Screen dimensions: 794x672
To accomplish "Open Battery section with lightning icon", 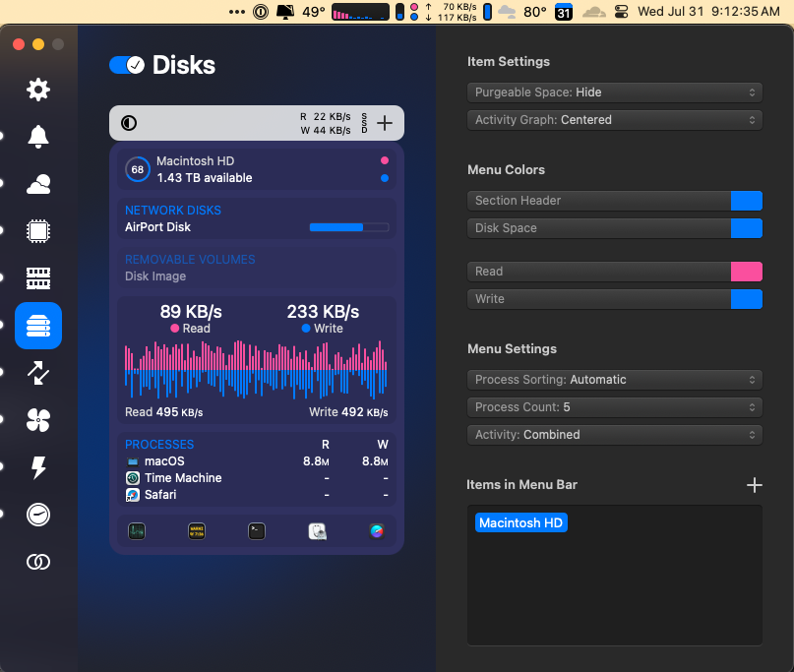I will 38,467.
